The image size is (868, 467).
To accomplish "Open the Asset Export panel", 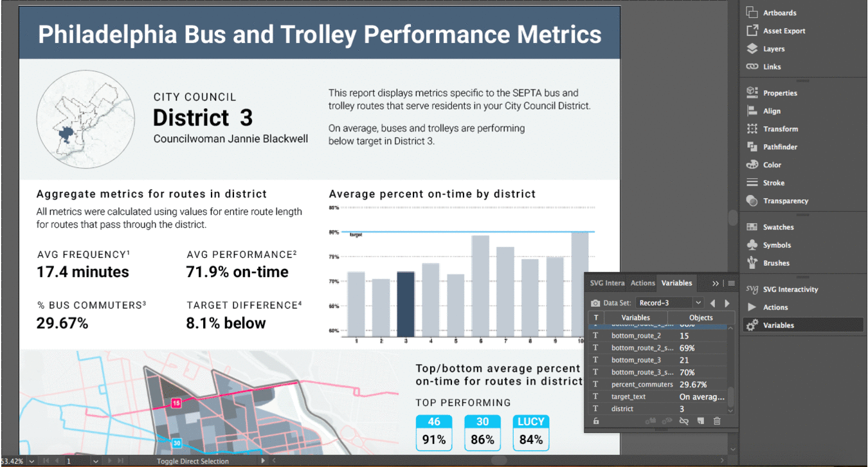I will click(783, 31).
